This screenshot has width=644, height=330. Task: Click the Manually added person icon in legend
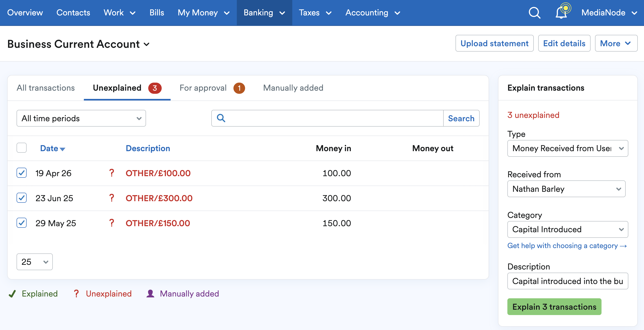click(x=150, y=294)
